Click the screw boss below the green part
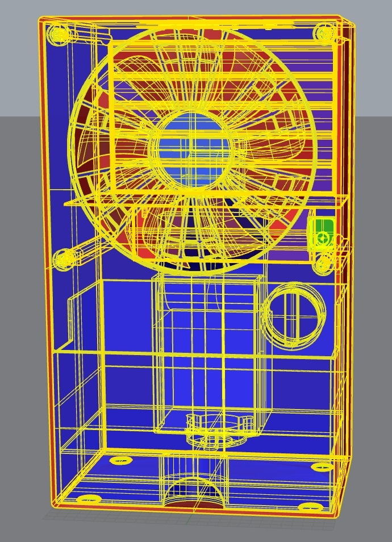 (x=324, y=263)
